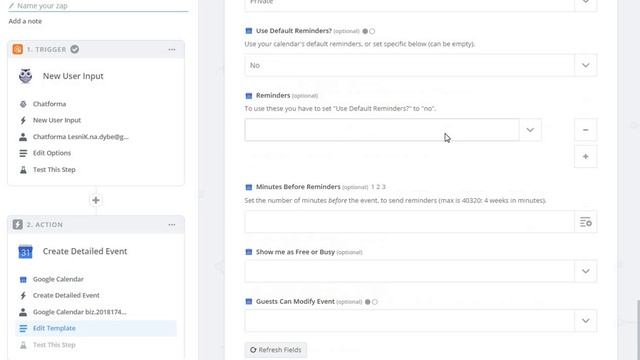Open the visibility dropdown arrow at the top

click(x=586, y=2)
